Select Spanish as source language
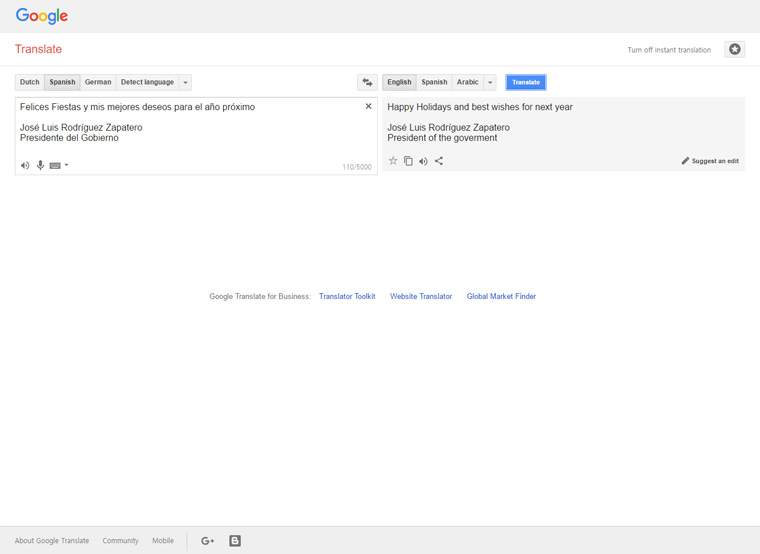Screen dimensions: 760x554 coord(62,82)
